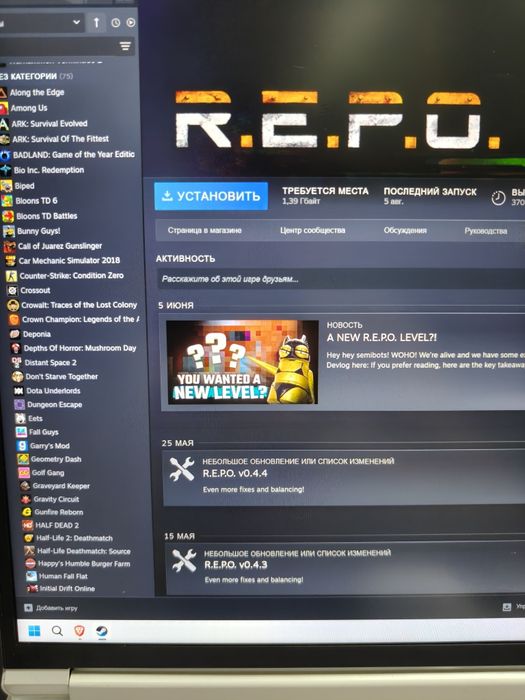The image size is (525, 700).
Task: Open the Руководства guides tab
Action: point(486,231)
